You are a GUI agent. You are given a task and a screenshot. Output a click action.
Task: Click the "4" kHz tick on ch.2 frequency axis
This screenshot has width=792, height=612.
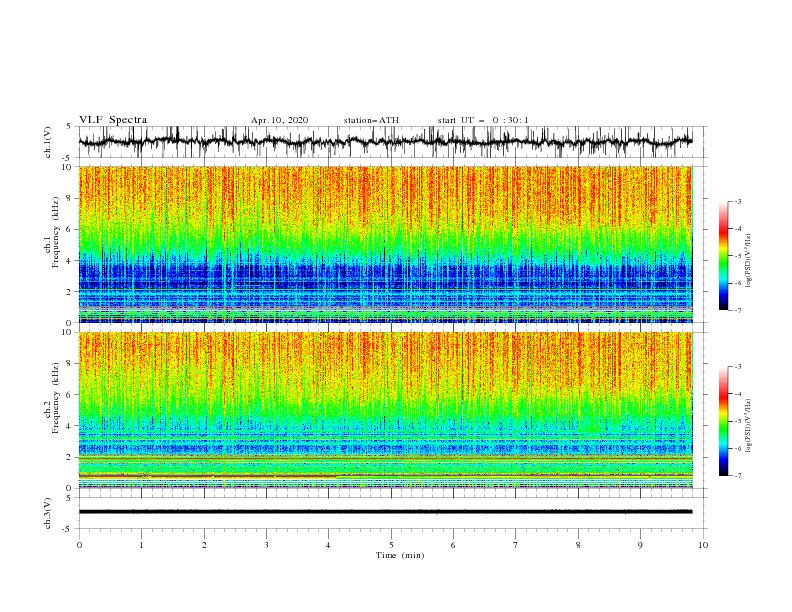(x=69, y=426)
